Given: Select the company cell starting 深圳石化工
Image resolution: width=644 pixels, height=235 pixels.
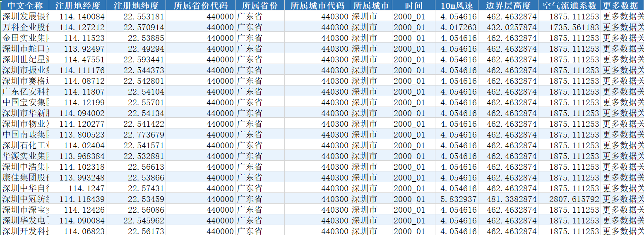Looking at the screenshot, I should pos(25,146).
